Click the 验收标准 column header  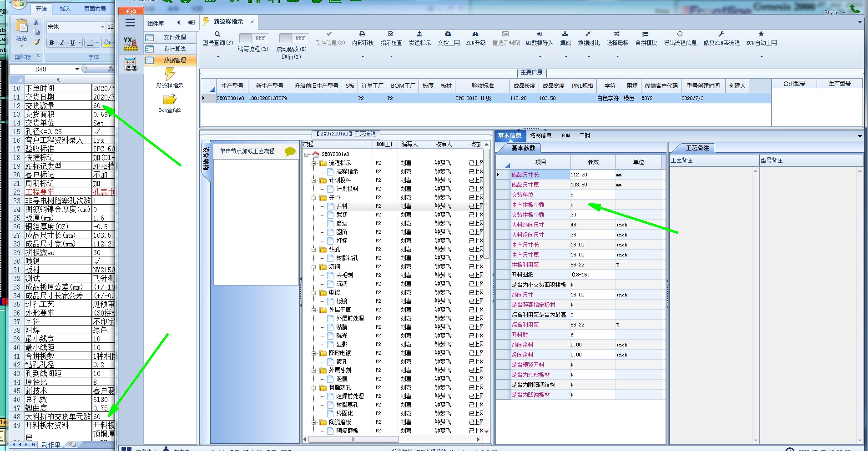[x=482, y=85]
